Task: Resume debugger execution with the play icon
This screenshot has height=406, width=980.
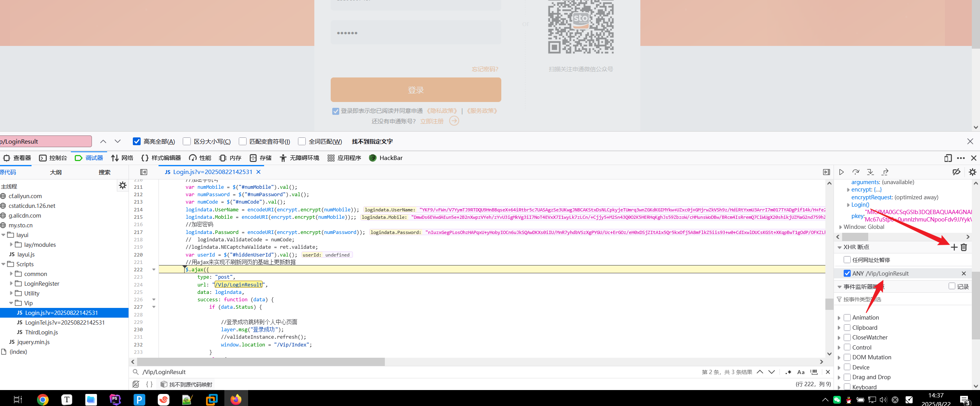Action: pyautogui.click(x=841, y=172)
